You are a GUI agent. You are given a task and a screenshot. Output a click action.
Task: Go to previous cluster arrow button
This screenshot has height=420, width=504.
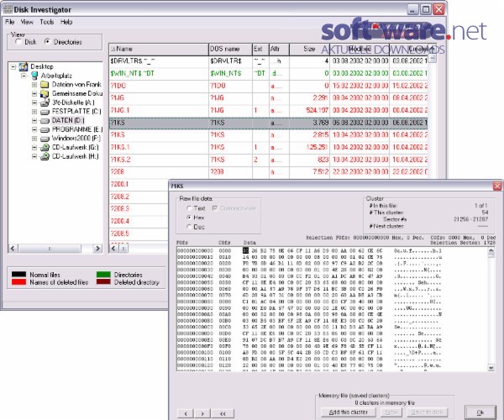186,413
